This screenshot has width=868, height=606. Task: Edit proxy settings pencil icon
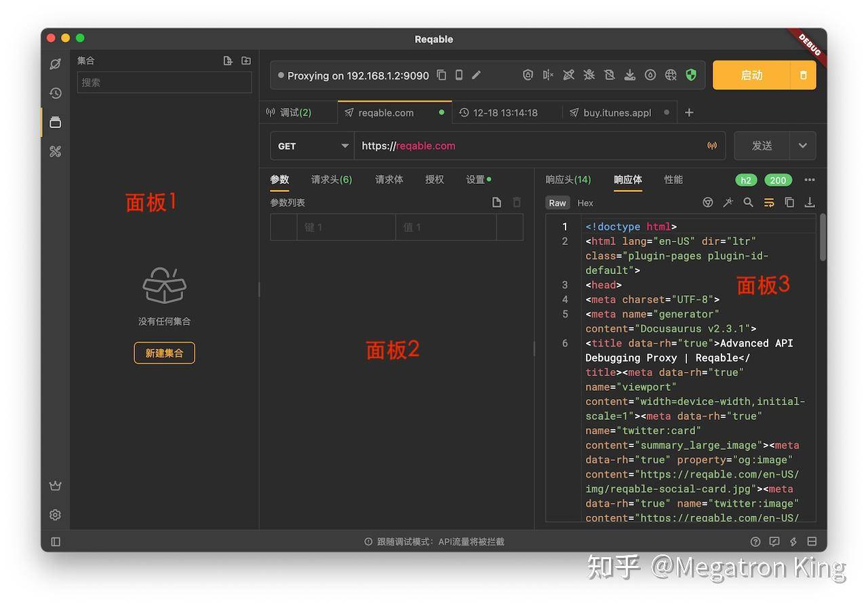pos(476,75)
